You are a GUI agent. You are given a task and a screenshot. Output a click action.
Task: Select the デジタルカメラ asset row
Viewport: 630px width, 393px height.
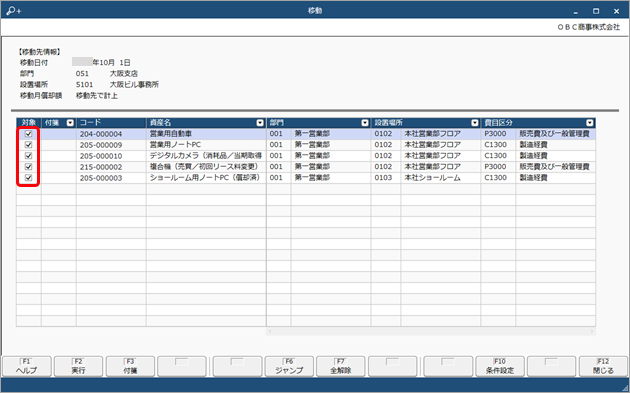coord(206,156)
